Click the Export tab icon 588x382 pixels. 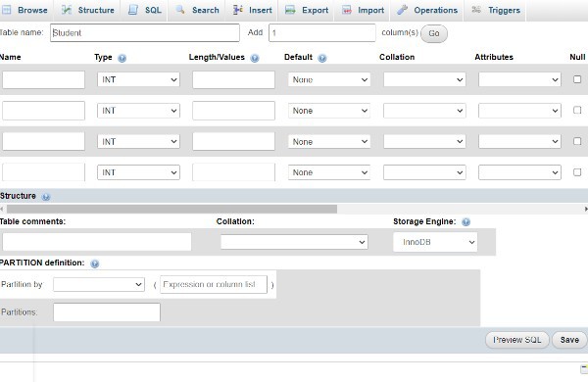click(290, 10)
